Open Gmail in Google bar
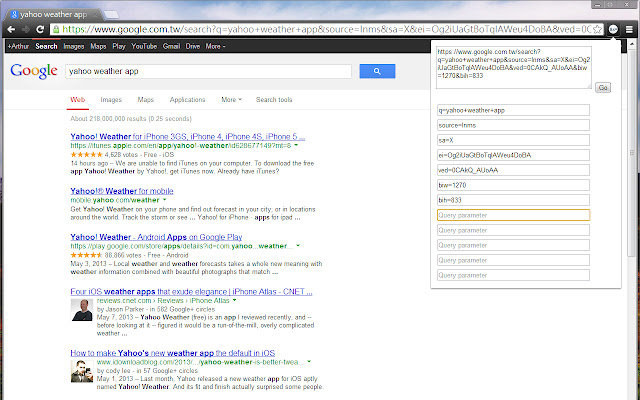The width and height of the screenshot is (640, 400). [171, 47]
